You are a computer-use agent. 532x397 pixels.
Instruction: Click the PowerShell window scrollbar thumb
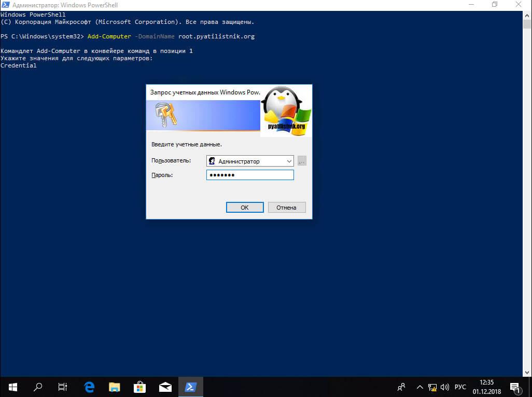527,24
